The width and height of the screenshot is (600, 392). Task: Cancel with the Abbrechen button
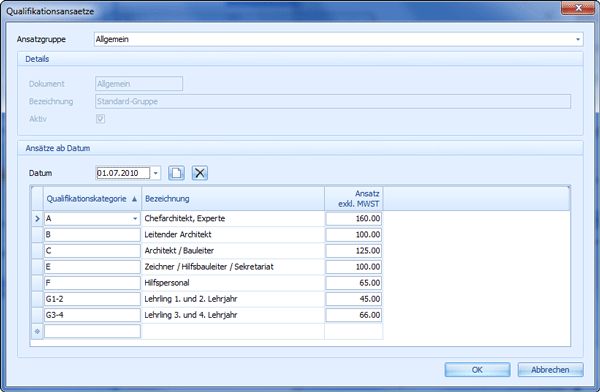[550, 370]
